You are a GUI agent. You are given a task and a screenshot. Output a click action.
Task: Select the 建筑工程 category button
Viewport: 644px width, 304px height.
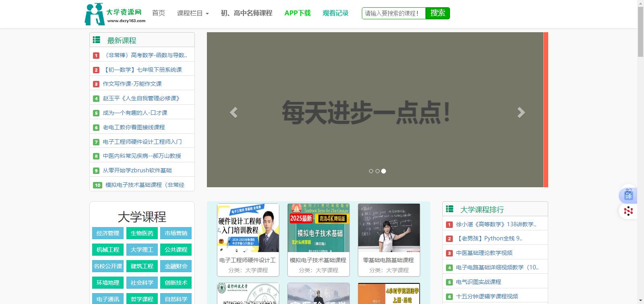point(142,266)
